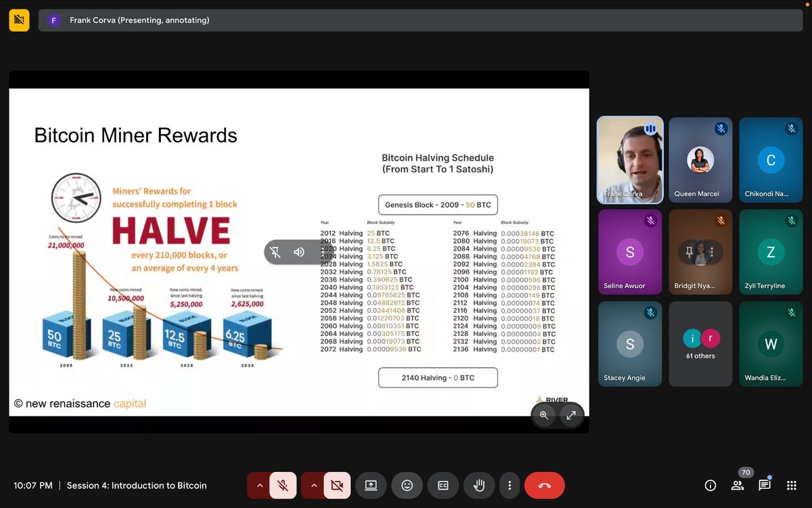Open the chat messages panel

(764, 485)
